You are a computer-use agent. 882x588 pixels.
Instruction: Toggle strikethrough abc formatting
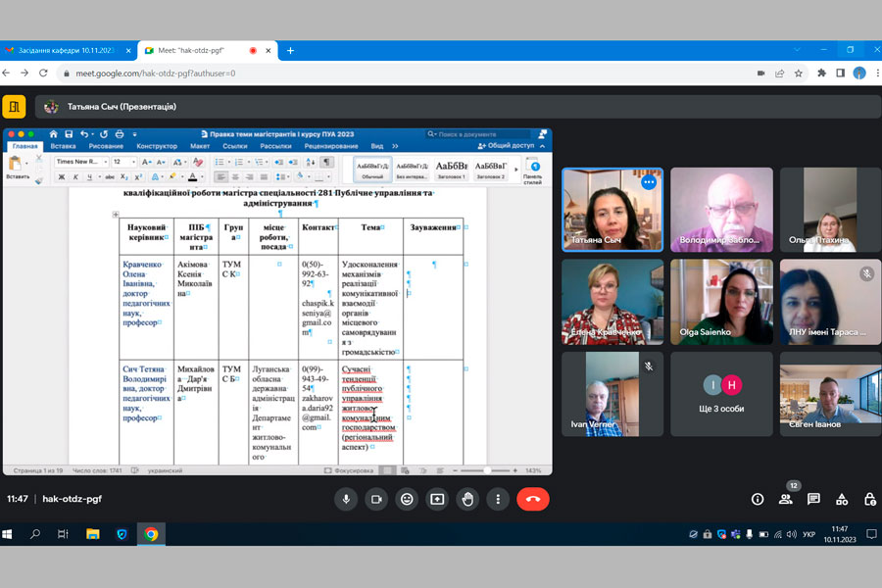[110, 177]
